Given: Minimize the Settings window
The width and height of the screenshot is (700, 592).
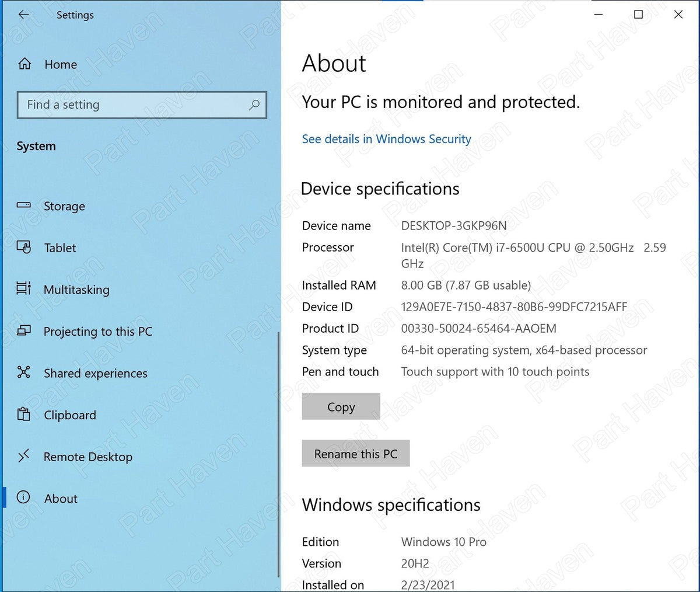Looking at the screenshot, I should [598, 15].
